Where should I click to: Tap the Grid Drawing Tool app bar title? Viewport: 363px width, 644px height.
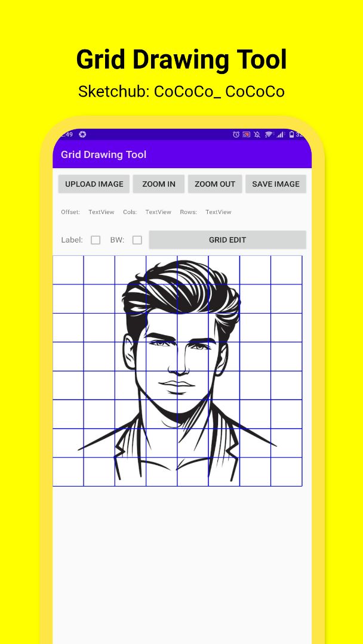point(104,154)
